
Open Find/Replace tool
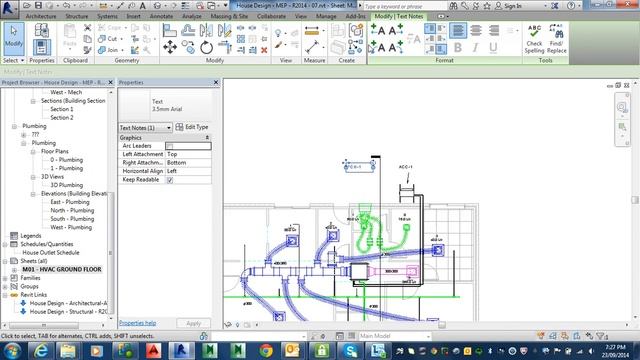pyautogui.click(x=556, y=39)
